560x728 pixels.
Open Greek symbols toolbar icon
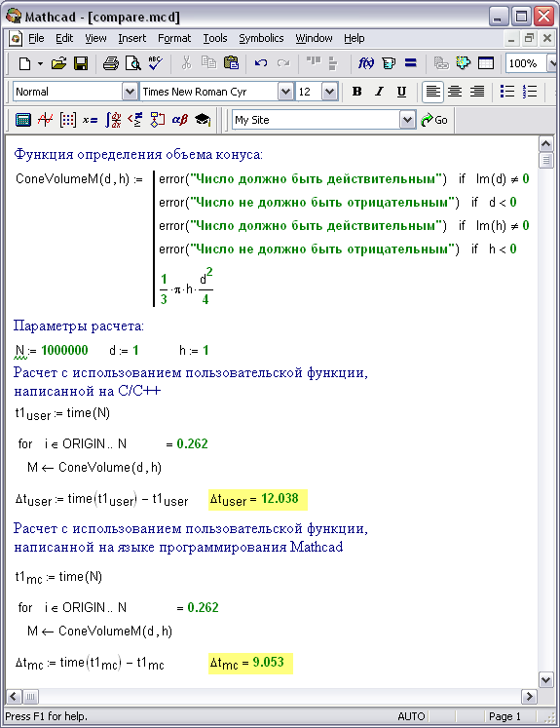179,120
